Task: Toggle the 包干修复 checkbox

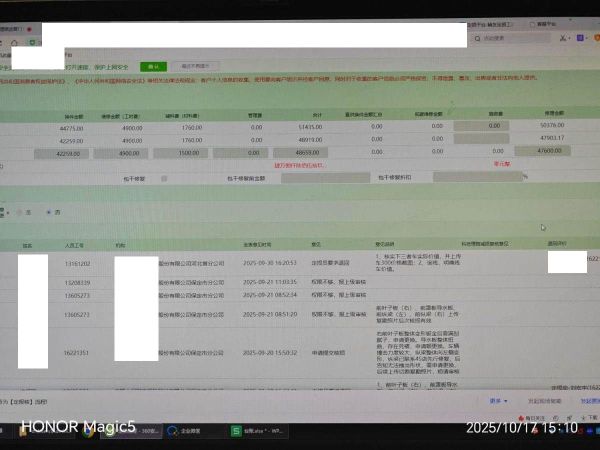Action: click(164, 178)
